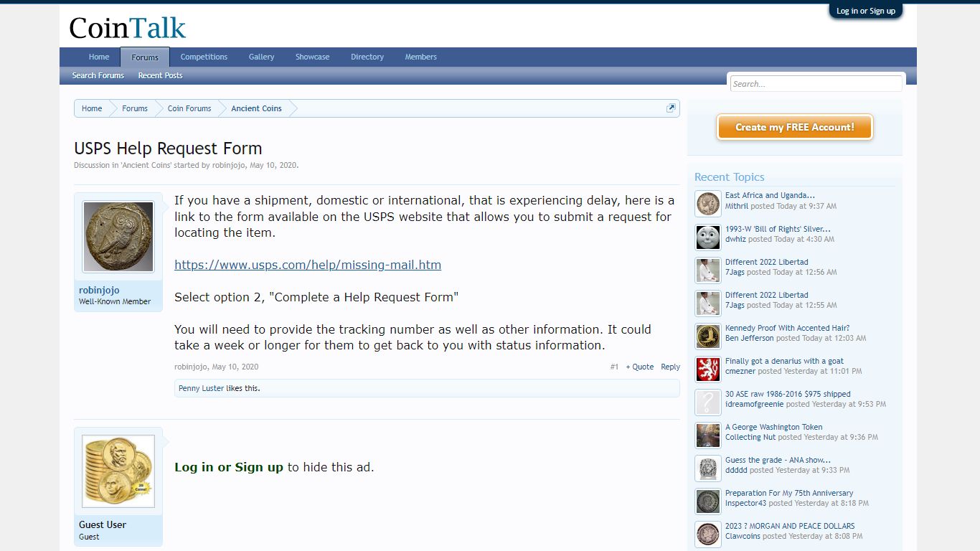Open the Directory tab
The height and width of the screenshot is (551, 980).
point(367,57)
